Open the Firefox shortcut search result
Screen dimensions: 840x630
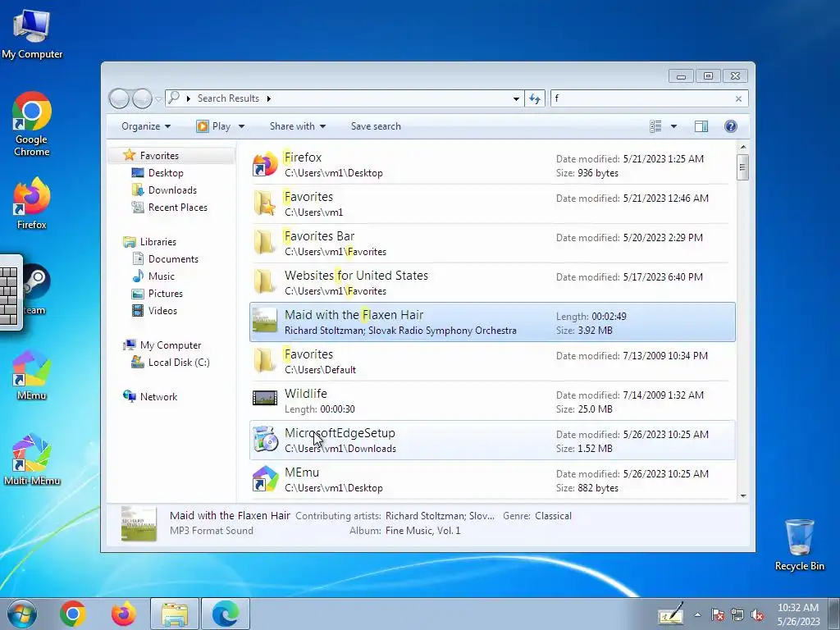(x=492, y=164)
